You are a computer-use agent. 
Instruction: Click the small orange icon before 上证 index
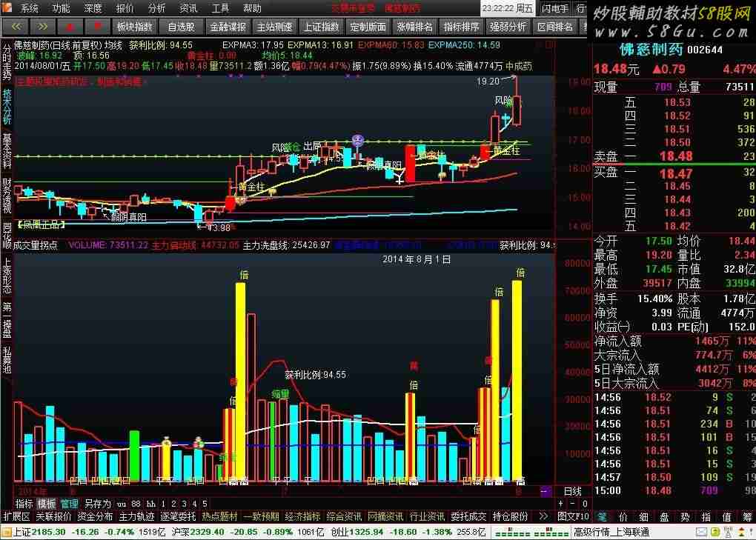6,533
